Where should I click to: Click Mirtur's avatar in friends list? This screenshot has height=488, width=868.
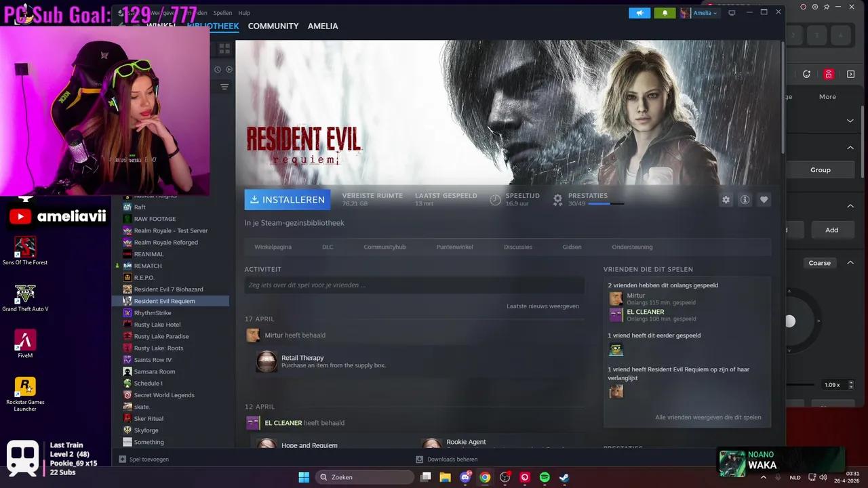point(616,299)
